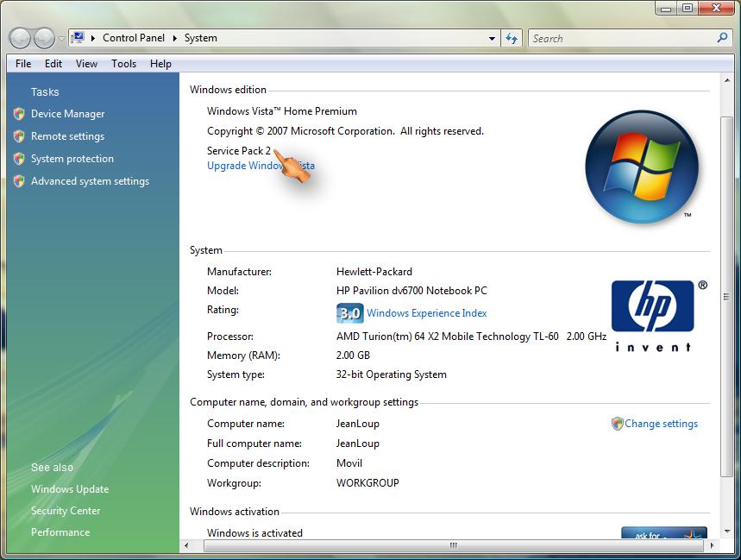Click the shield icon beside Change settings
Screen dimensions: 741x560
(617, 424)
